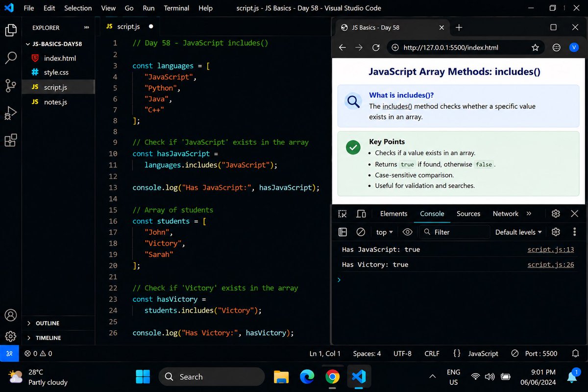The height and width of the screenshot is (392, 588).
Task: Click the Windows taskbar Search box
Action: pyautogui.click(x=212, y=376)
